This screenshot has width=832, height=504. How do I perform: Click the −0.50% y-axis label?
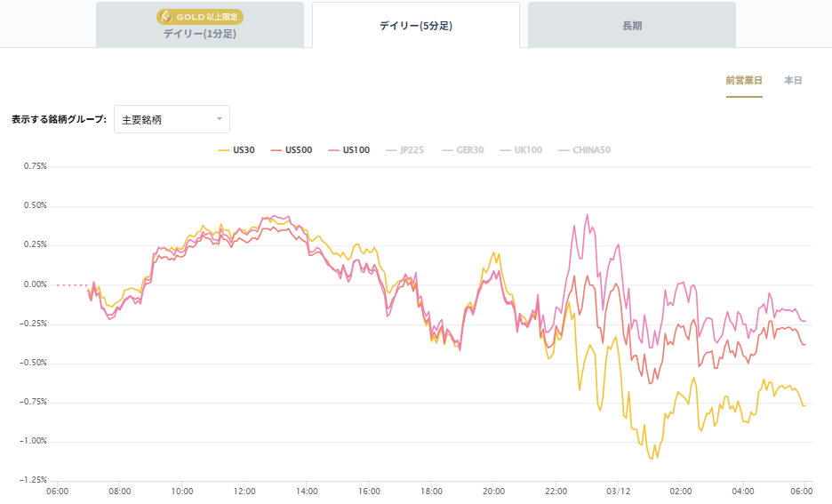click(x=33, y=363)
